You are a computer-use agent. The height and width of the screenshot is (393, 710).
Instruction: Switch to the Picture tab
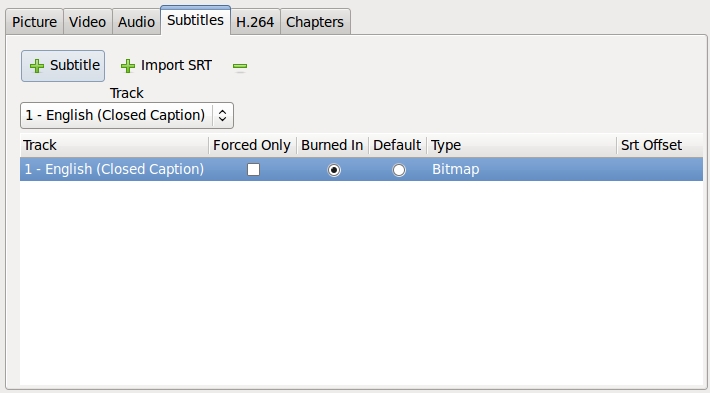(x=34, y=22)
